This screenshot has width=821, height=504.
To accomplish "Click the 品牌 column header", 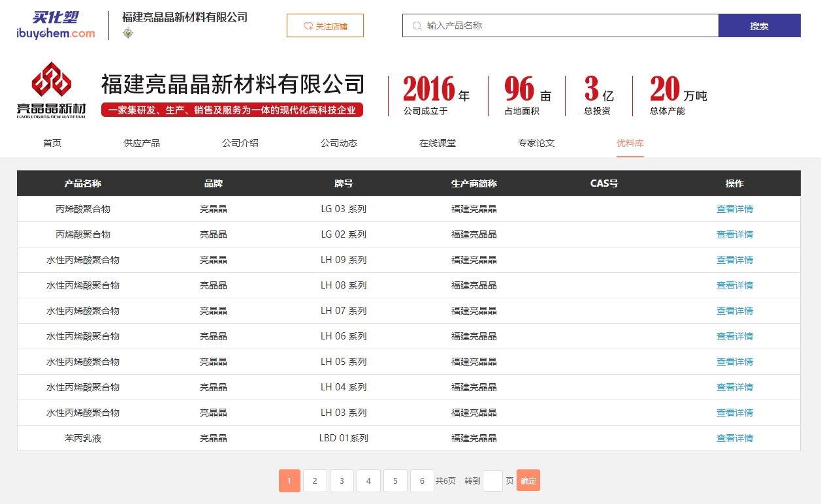I will pos(214,183).
